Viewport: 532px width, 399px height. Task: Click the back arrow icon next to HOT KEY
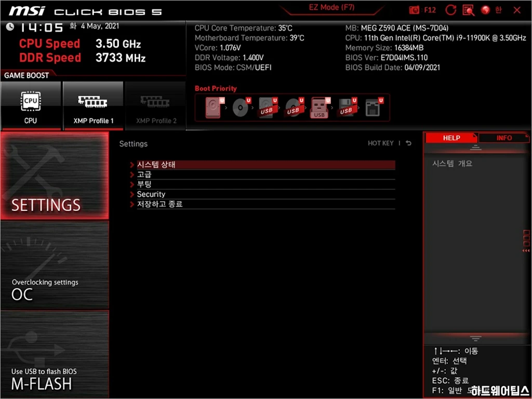coord(408,143)
